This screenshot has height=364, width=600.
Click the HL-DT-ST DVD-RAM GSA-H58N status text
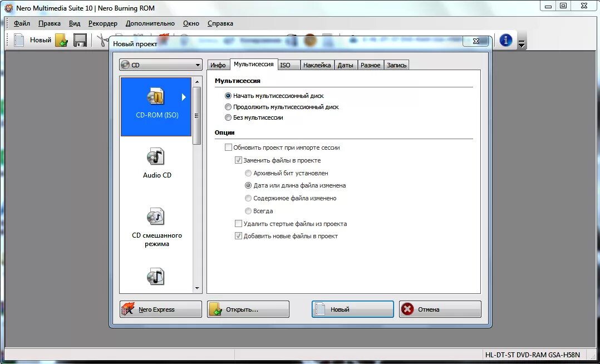pyautogui.click(x=533, y=355)
